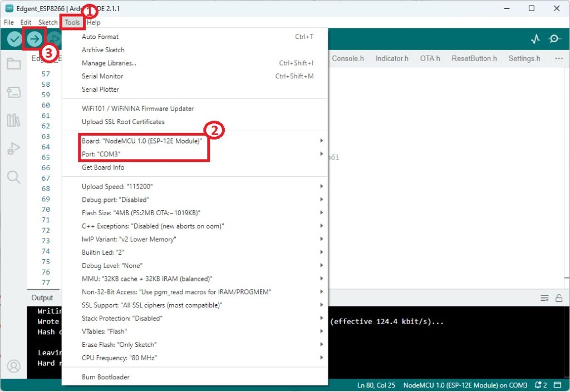Screen dimensions: 570x392
Task: Open the Debug sidebar icon
Action: click(14, 148)
